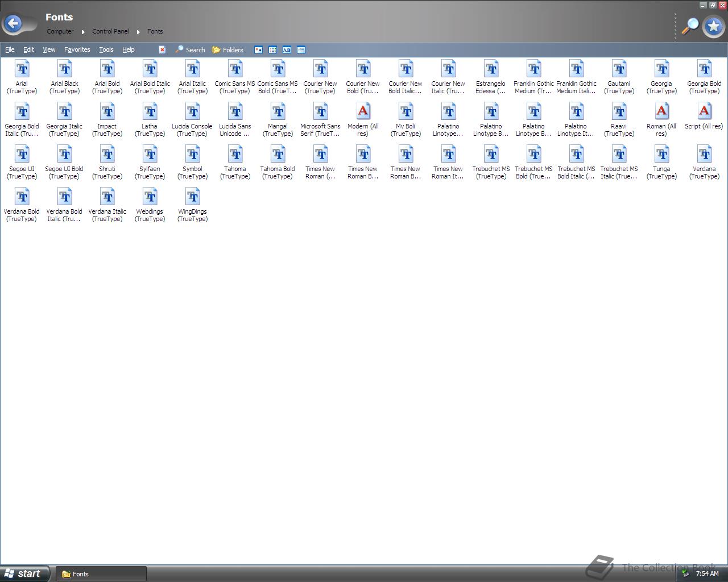Switch to Large Icons view

[x=258, y=50]
